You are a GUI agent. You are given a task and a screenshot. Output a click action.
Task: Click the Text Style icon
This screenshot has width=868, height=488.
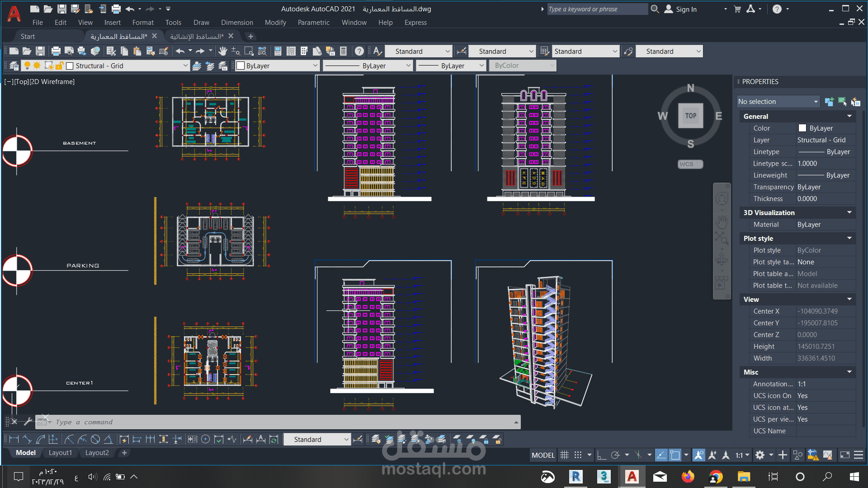(x=378, y=52)
